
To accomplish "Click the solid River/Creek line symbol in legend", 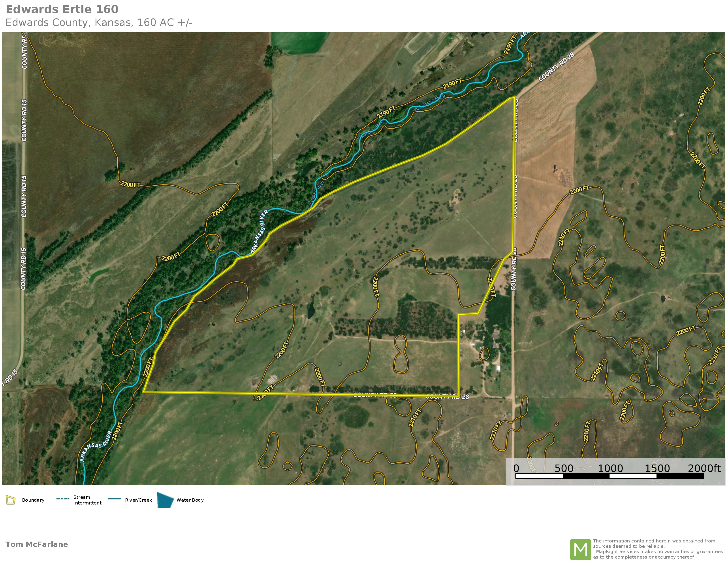I will 114,499.
